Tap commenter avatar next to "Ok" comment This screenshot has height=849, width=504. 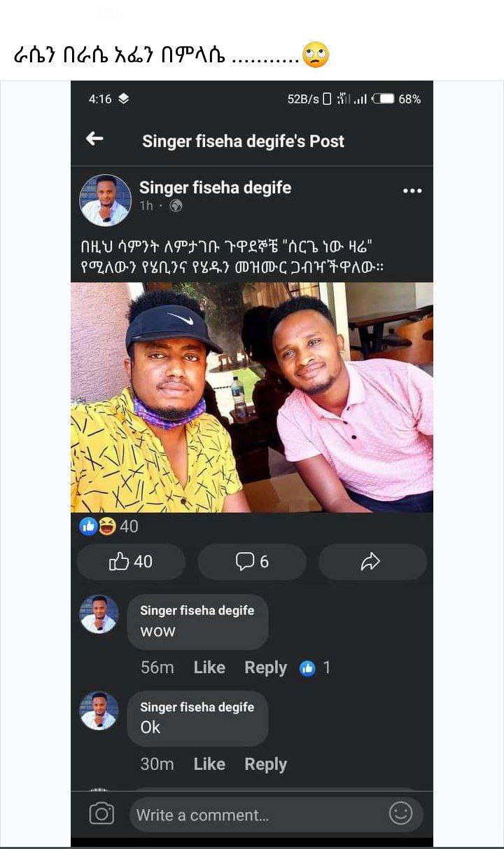coord(99,711)
